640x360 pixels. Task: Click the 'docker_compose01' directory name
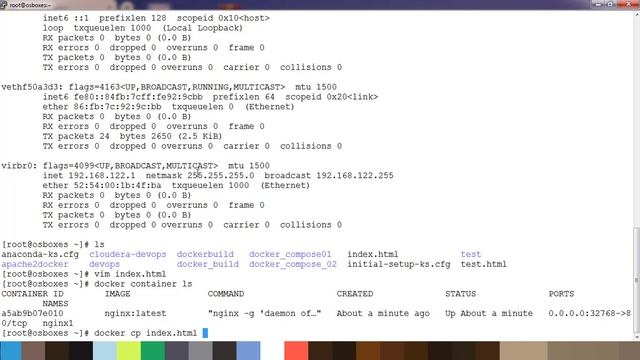point(290,254)
